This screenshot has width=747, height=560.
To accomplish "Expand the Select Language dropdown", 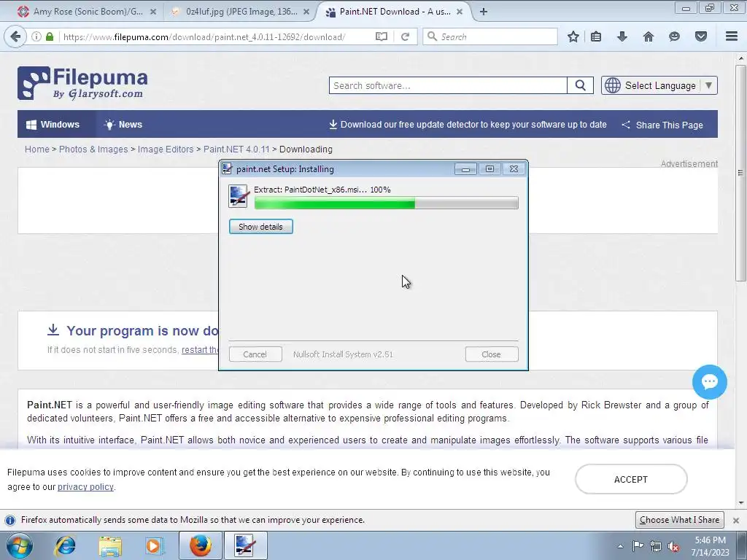I will 659,86.
